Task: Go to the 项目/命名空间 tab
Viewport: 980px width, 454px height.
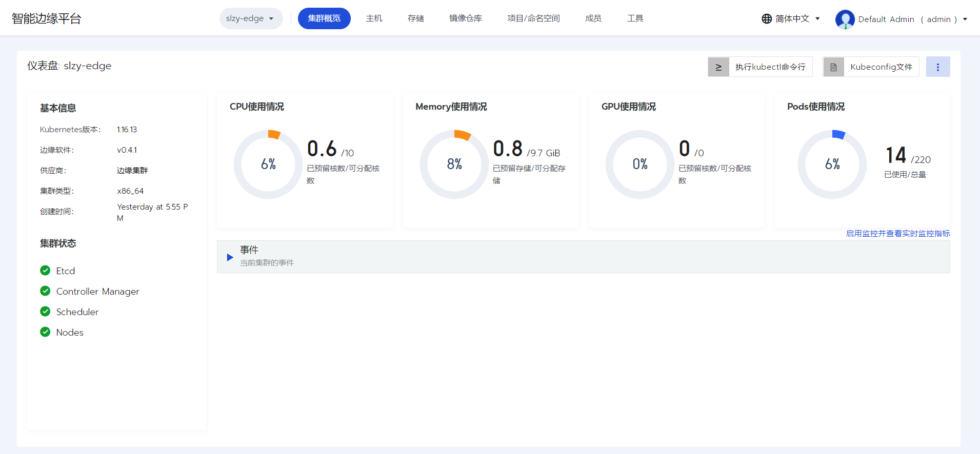Action: (533, 18)
